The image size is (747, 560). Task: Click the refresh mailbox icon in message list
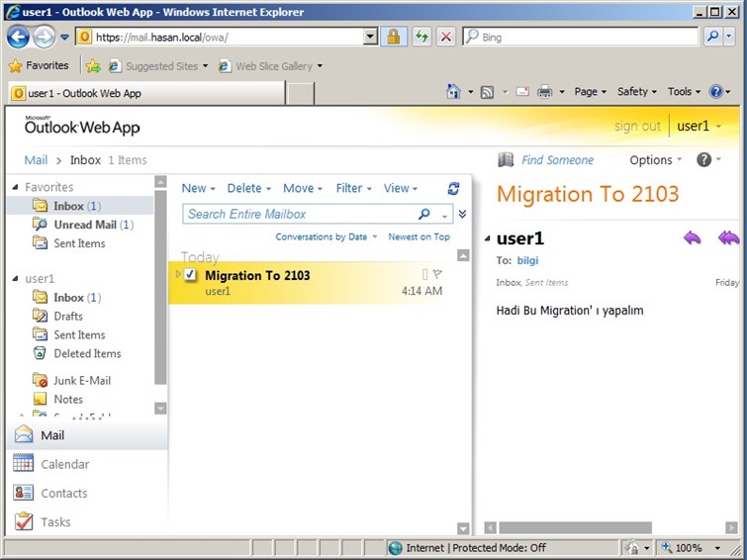point(453,188)
